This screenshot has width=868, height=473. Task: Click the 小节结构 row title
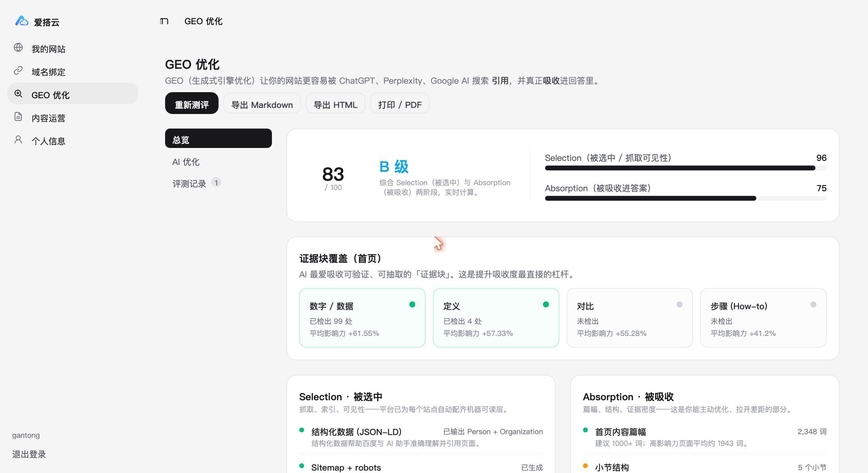[x=612, y=467]
